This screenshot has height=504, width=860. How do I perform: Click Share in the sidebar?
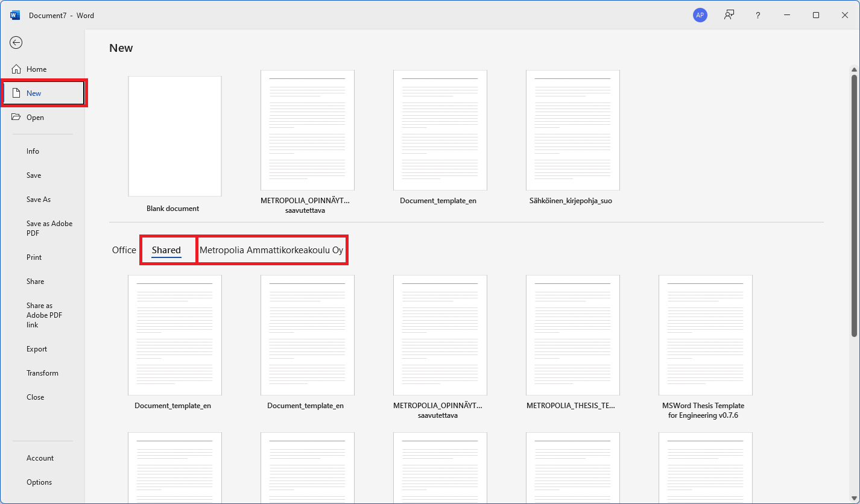tap(42, 282)
